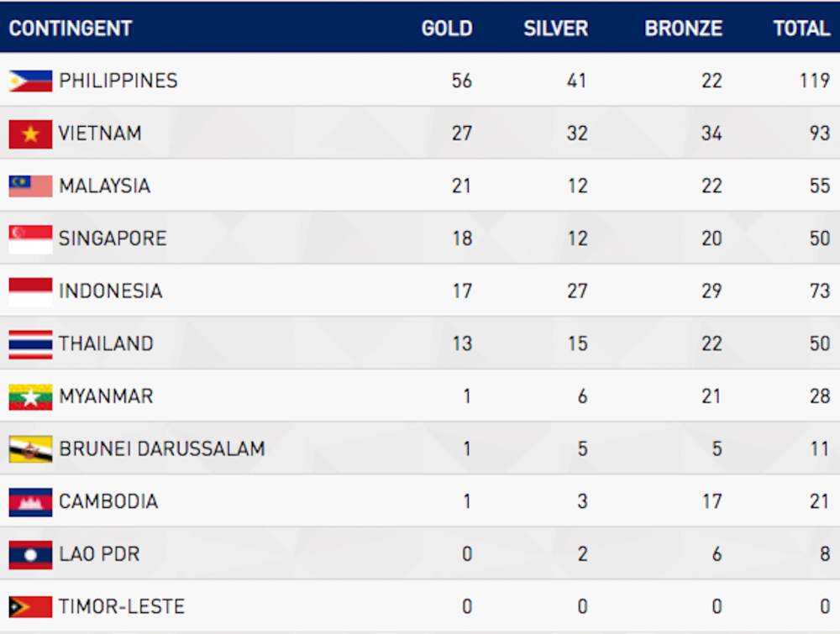840x634 pixels.
Task: Click the Lao PDR flag icon
Action: 30,554
